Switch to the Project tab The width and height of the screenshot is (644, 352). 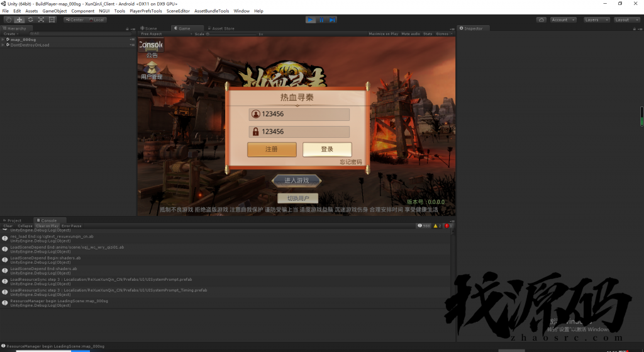pos(12,220)
